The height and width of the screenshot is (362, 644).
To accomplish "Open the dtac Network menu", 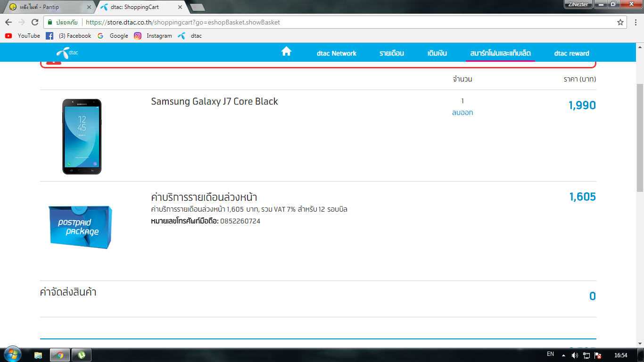I will 337,53.
